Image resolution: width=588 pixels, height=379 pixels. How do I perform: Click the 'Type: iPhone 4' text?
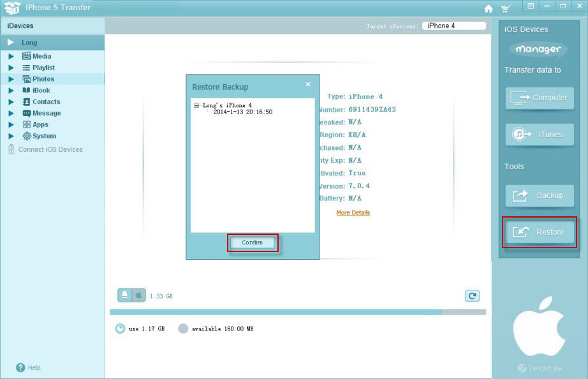pos(355,96)
